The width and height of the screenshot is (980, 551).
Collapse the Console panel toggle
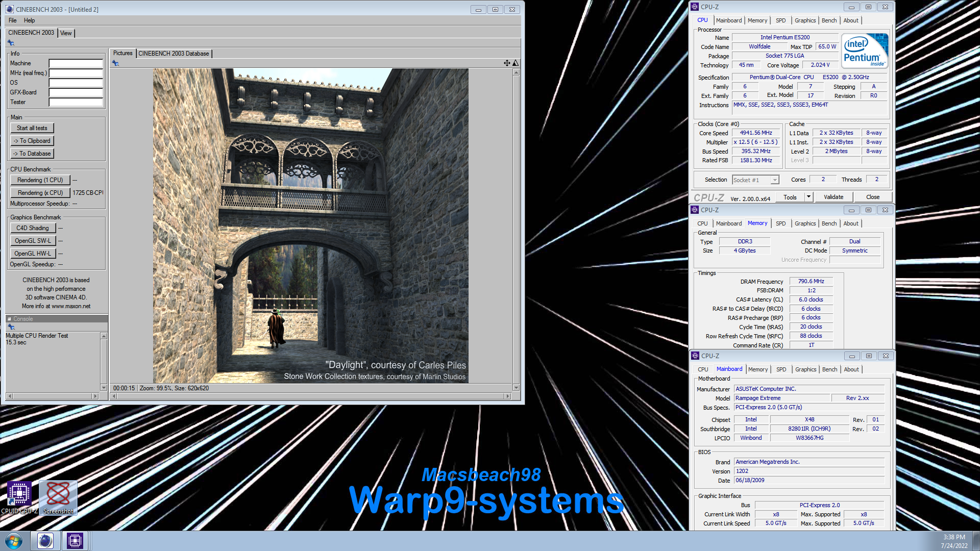coord(9,319)
